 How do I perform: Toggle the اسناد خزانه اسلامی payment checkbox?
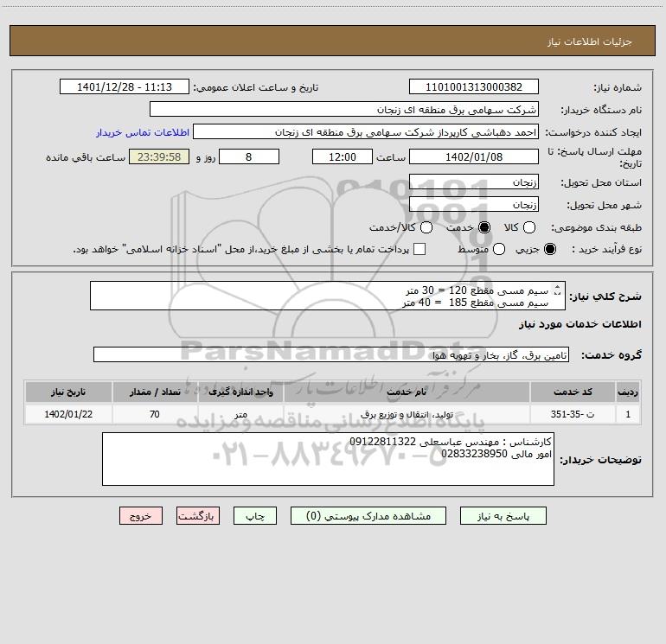click(x=419, y=249)
